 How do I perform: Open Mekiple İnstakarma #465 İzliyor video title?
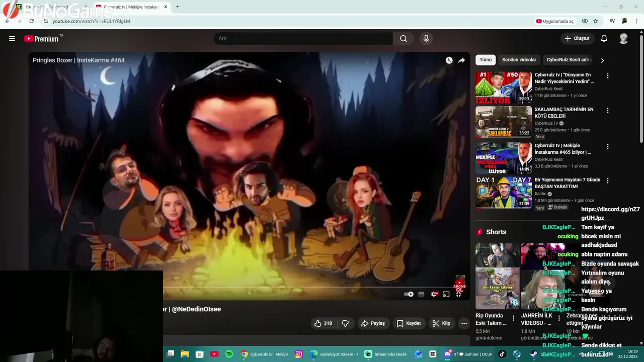coord(563,149)
